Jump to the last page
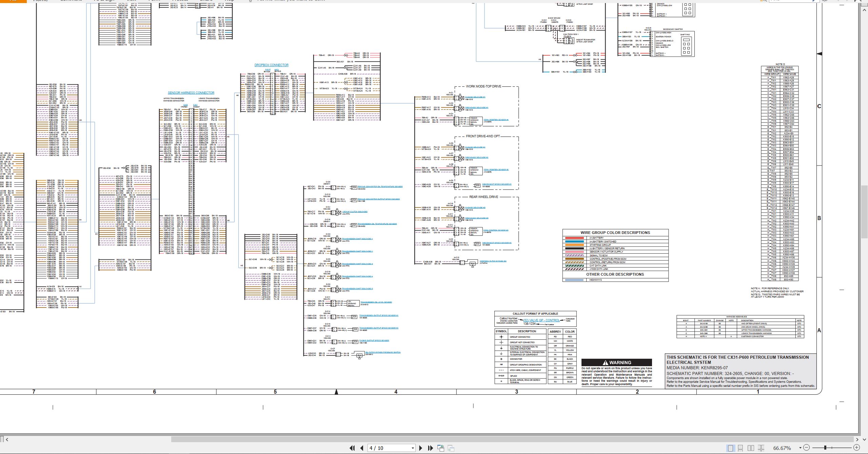Viewport: 868px width, 454px height. (x=431, y=448)
